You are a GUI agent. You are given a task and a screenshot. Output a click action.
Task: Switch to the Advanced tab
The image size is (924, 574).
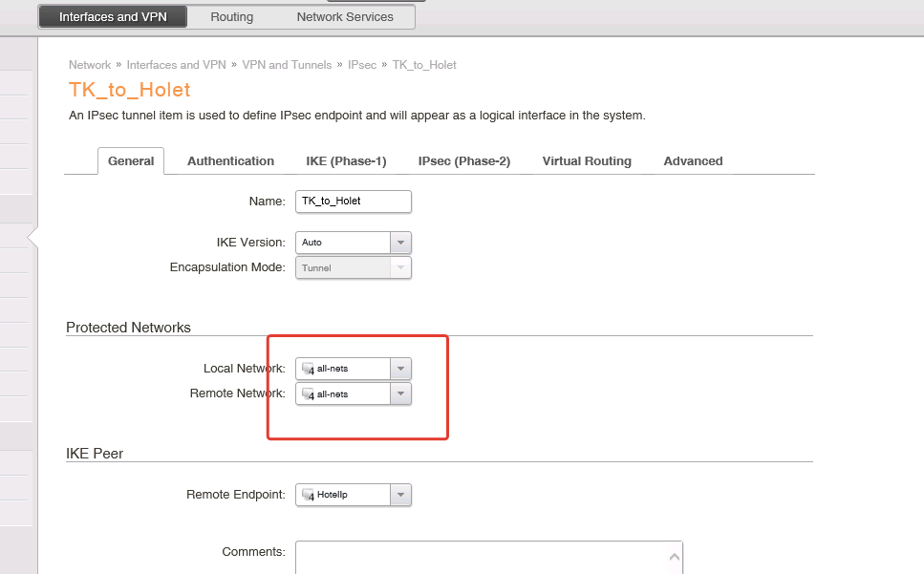tap(693, 161)
